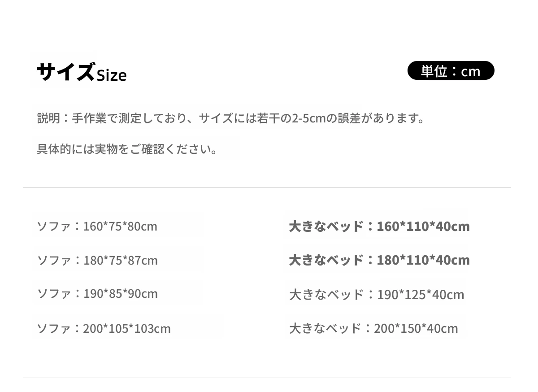The width and height of the screenshot is (538, 392).
Task: Select ソファ：160*75*80cm size text
Action: 97,226
